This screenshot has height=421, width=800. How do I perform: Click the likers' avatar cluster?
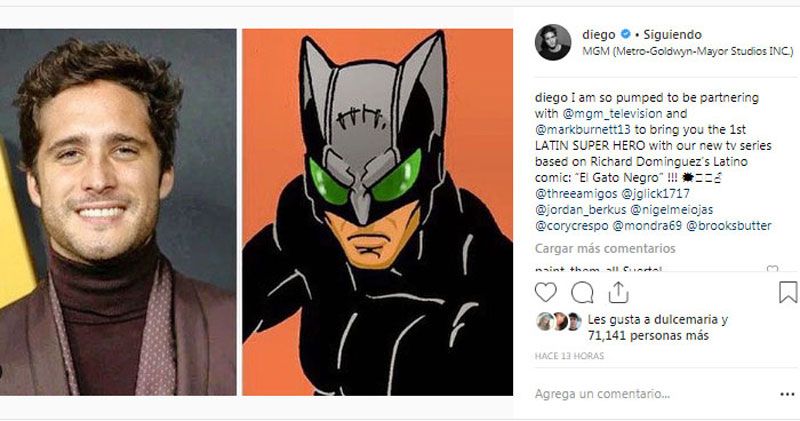pos(558,321)
